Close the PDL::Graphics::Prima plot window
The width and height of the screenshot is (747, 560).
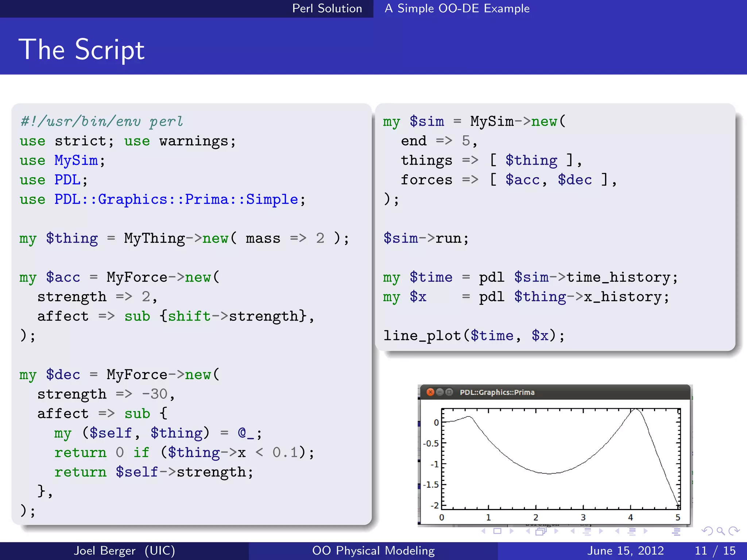tap(430, 392)
